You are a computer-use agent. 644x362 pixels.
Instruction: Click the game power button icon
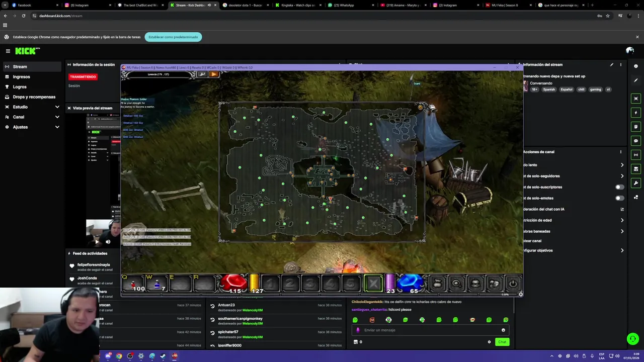[513, 284]
